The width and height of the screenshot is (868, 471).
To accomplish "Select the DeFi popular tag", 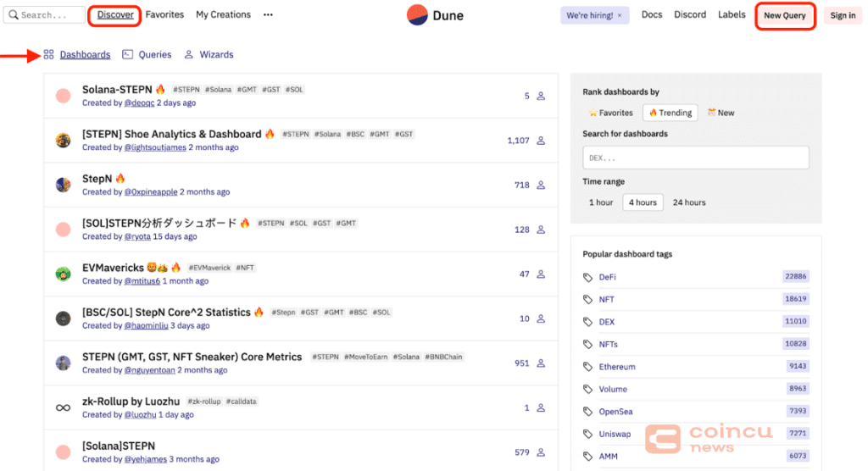I will (x=607, y=277).
